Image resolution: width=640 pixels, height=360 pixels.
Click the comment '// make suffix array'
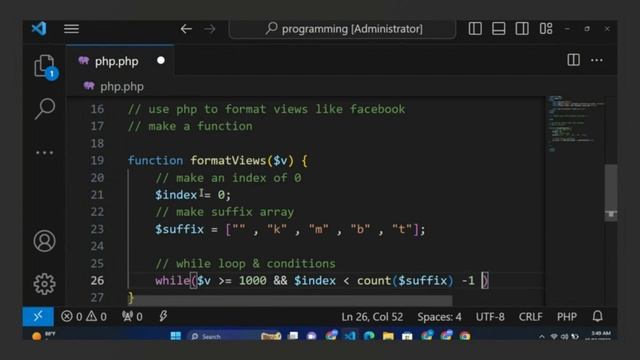224,212
